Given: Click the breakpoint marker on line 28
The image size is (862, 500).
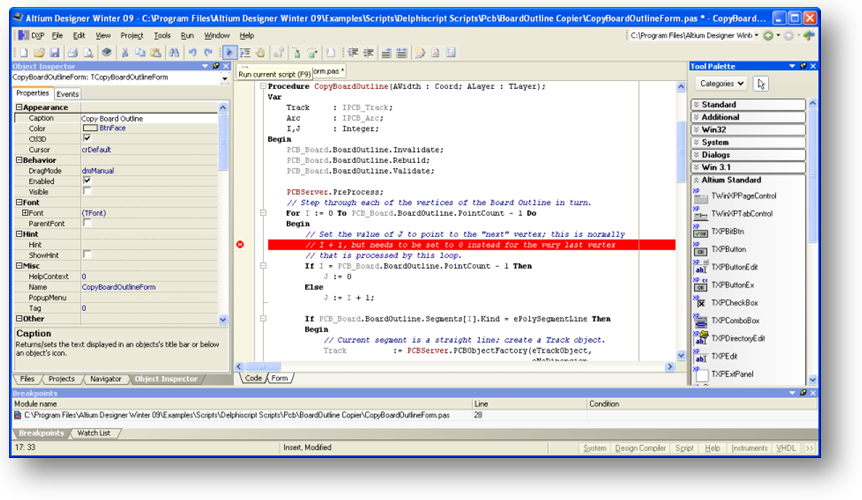Looking at the screenshot, I should point(240,245).
